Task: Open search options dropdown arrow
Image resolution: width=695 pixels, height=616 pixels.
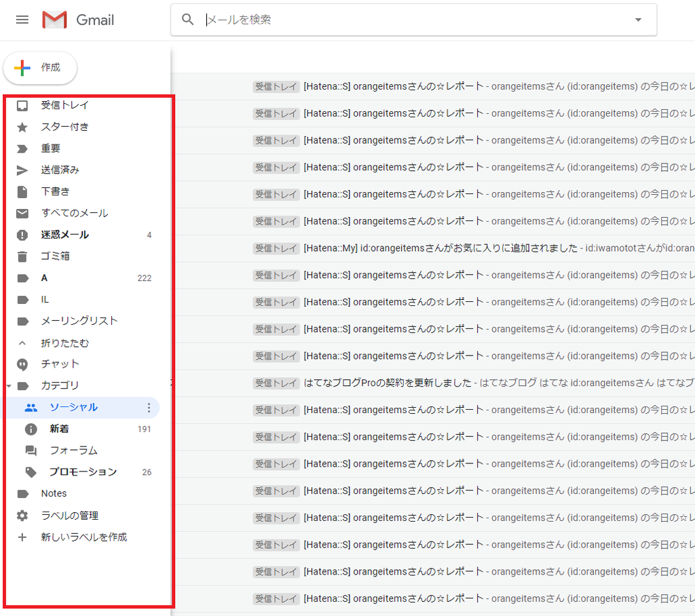Action: click(x=638, y=20)
